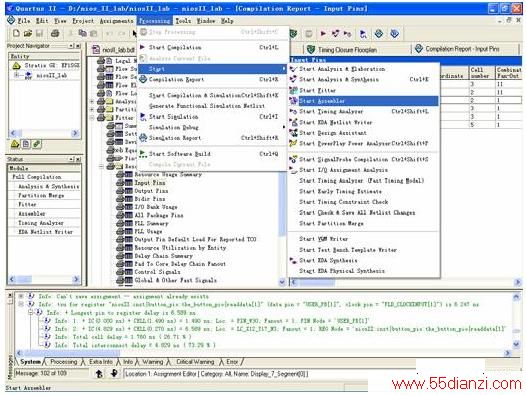Click the Start Timing Analyzer submenu icon
Viewport: 526px width, 395px height.
click(x=294, y=111)
